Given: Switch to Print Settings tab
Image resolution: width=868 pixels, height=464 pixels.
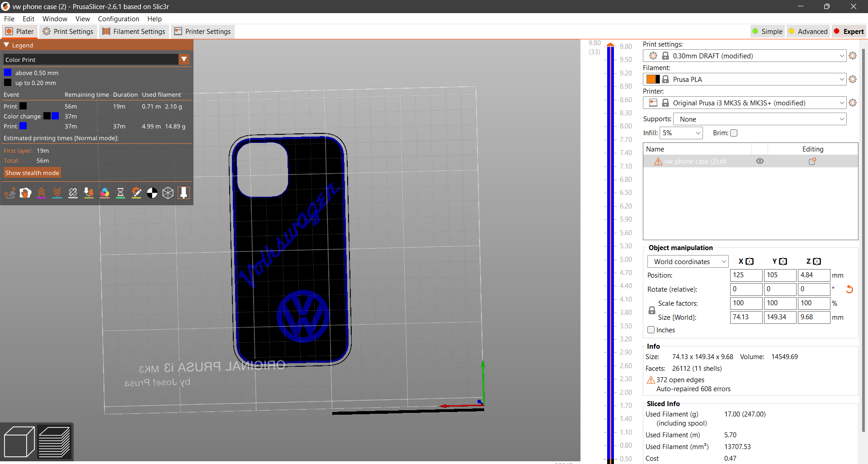Looking at the screenshot, I should coord(68,31).
